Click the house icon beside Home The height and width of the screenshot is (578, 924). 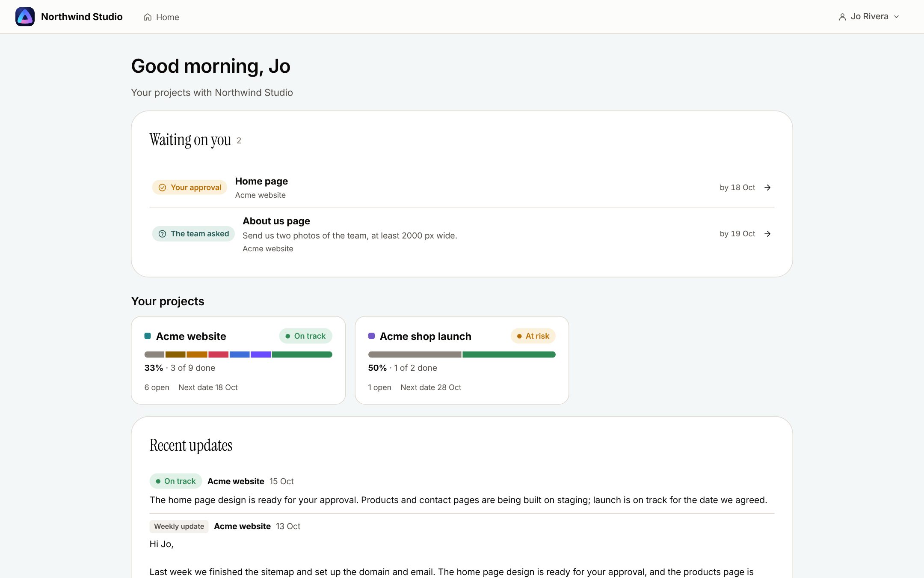(x=148, y=17)
